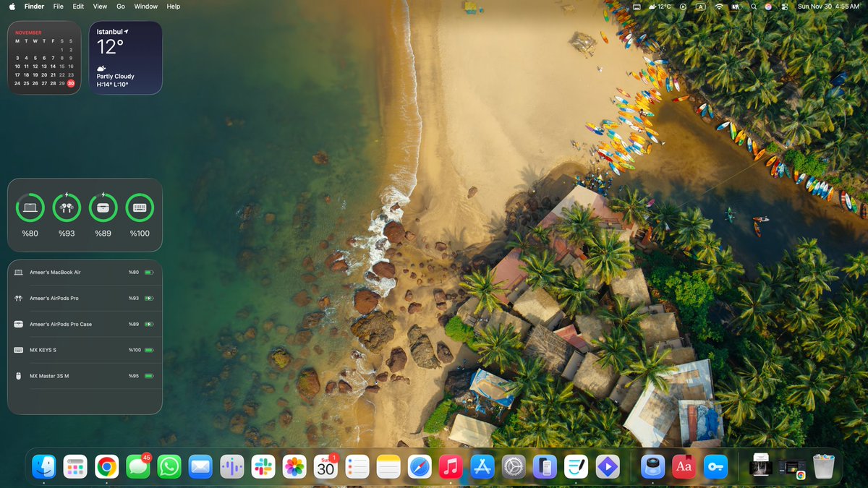The width and height of the screenshot is (868, 488).
Task: Click 'Partly Cloudy' in weather widget
Action: [116, 76]
